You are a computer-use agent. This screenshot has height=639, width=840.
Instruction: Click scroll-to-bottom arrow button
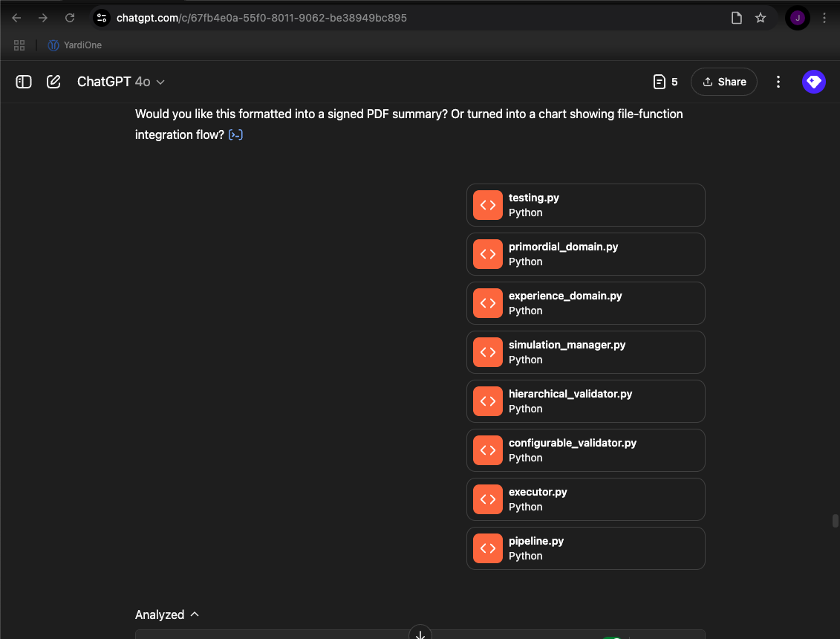[420, 634]
